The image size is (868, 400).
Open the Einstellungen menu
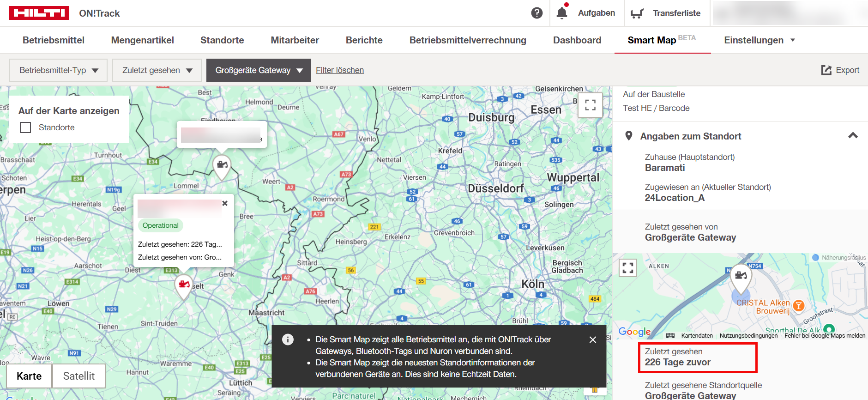point(759,40)
